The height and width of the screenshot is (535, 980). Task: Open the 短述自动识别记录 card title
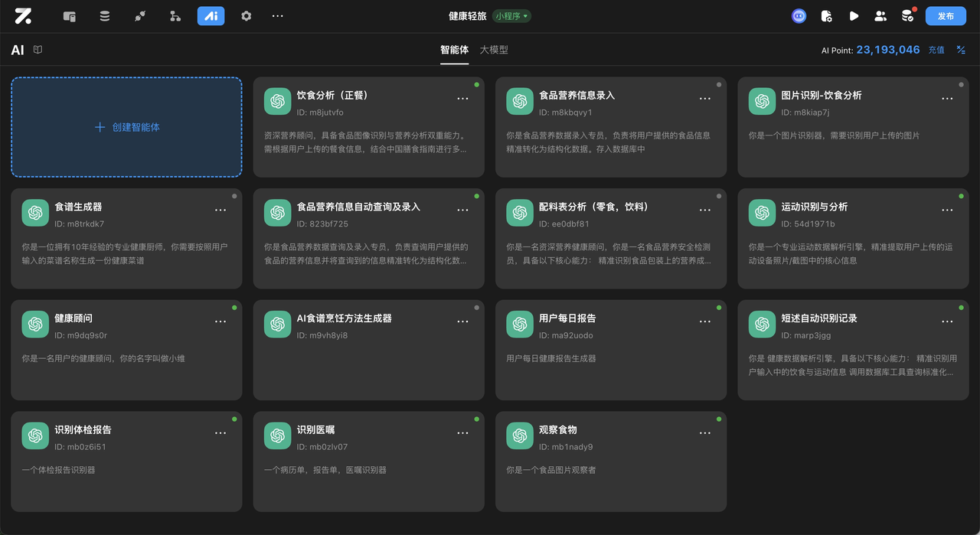click(x=819, y=318)
